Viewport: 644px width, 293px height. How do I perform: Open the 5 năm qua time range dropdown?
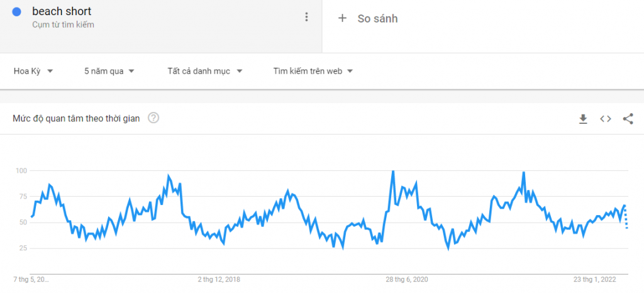coord(109,71)
